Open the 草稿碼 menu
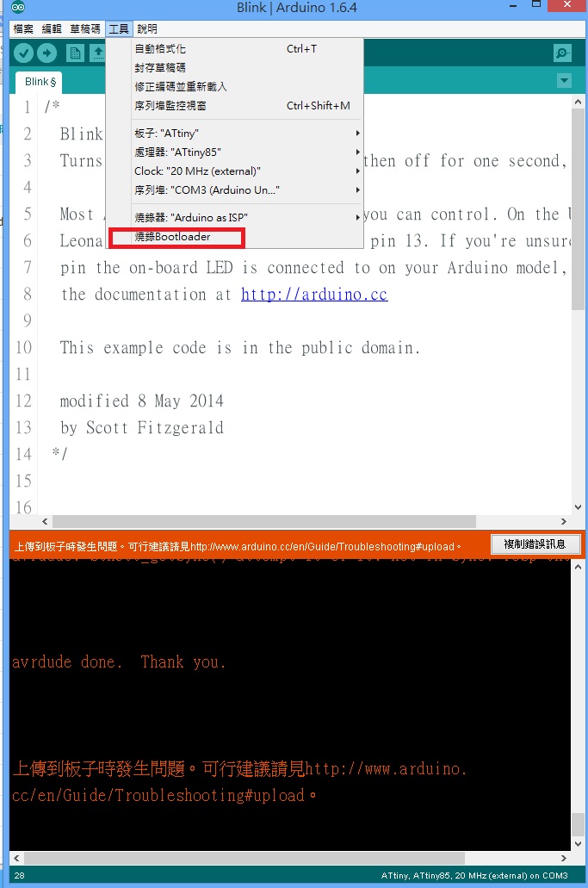The width and height of the screenshot is (588, 888). [x=85, y=29]
